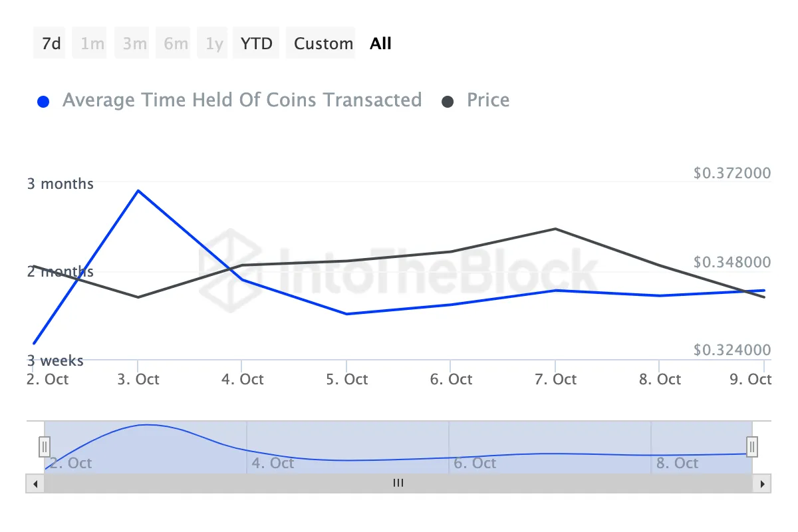Toggle the Average Time Held Of Coins Transacted series
The width and height of the screenshot is (798, 532).
242,100
